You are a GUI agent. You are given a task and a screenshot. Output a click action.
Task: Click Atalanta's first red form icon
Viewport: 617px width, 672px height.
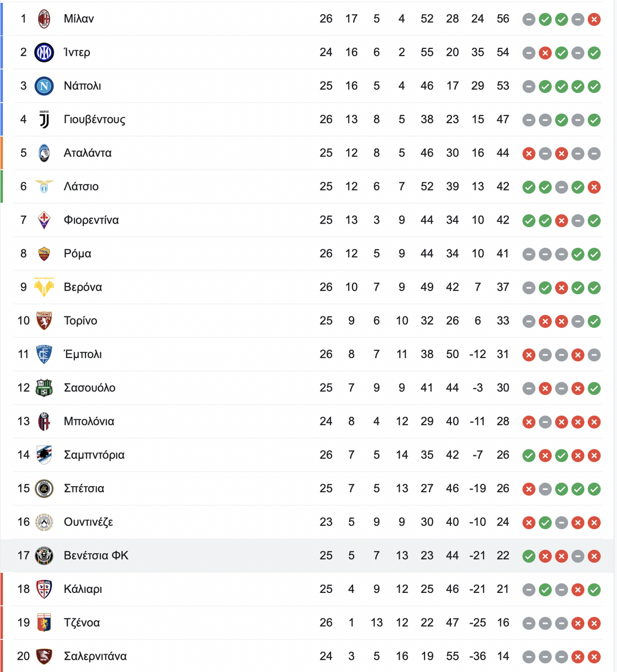pos(529,154)
